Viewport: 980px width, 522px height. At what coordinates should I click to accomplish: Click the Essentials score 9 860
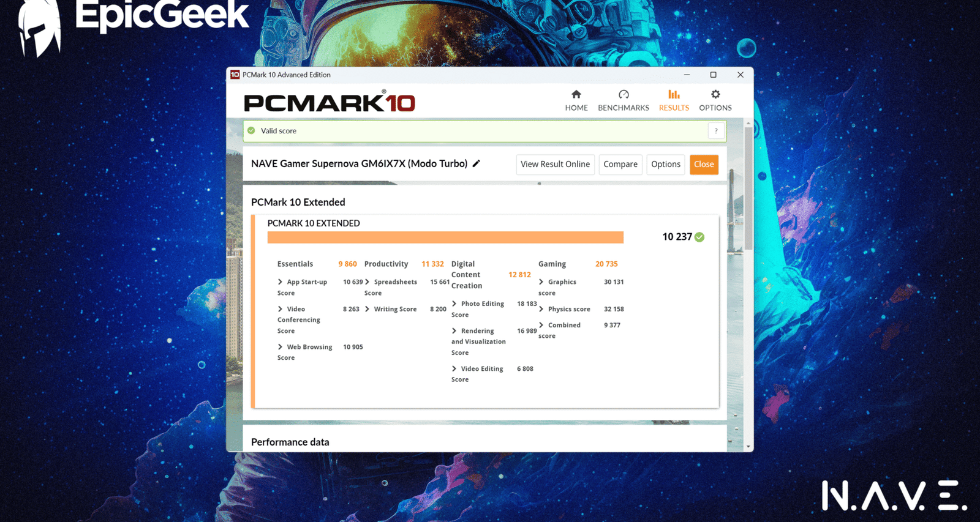(x=347, y=264)
